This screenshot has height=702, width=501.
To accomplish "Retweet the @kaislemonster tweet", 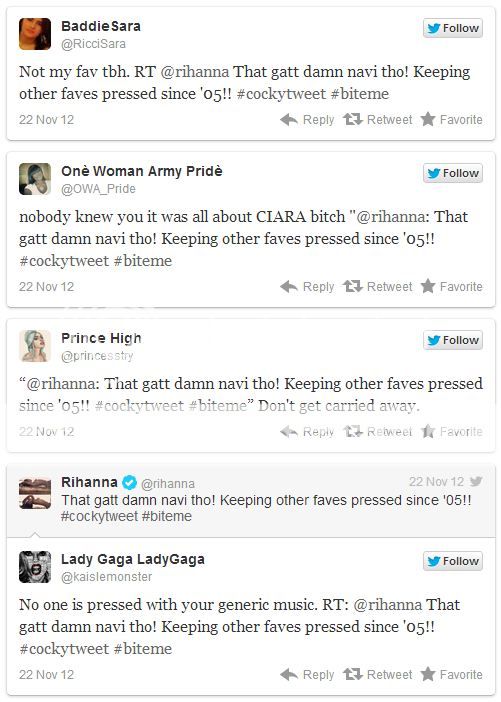I will pos(377,674).
